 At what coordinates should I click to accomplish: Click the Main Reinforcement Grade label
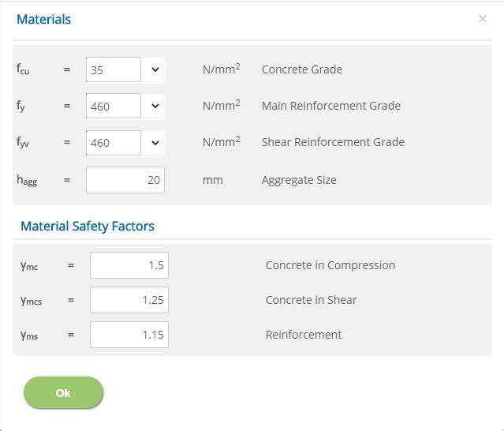(x=331, y=106)
